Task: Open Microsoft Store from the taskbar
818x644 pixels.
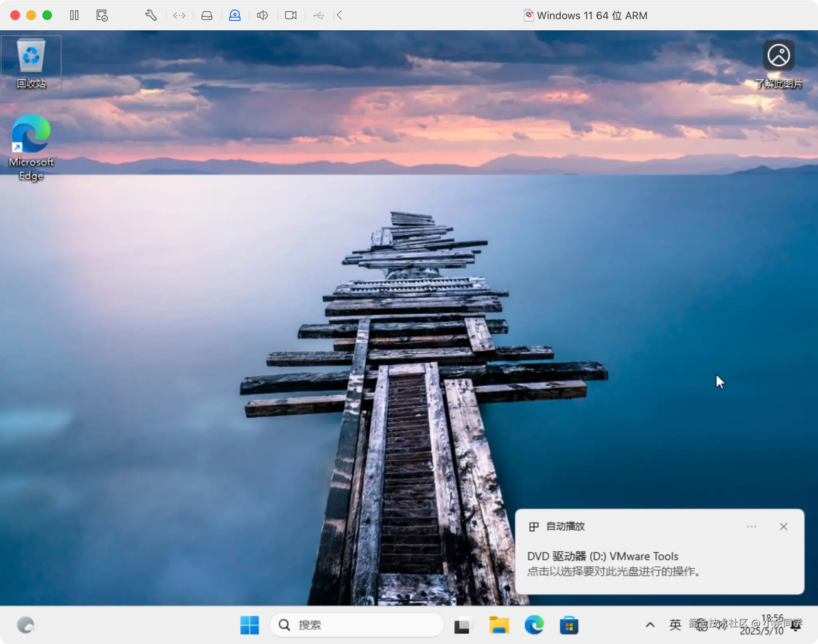Action: (x=569, y=625)
